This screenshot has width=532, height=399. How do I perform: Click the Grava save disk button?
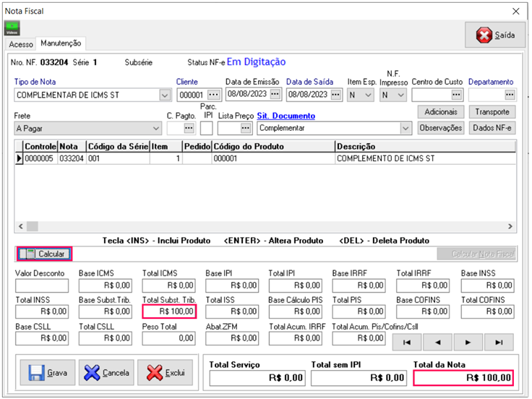(48, 373)
